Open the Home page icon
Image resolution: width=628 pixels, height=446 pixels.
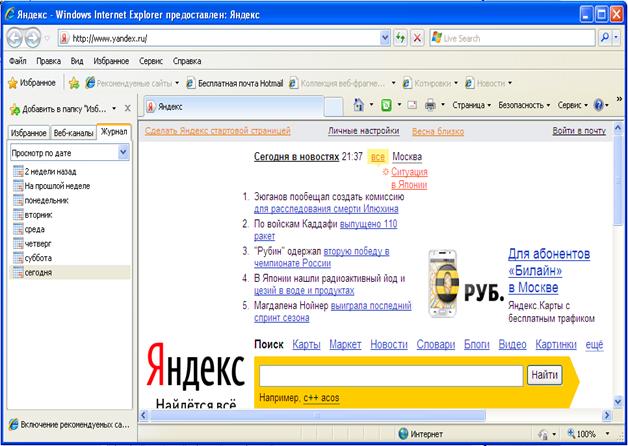[359, 105]
